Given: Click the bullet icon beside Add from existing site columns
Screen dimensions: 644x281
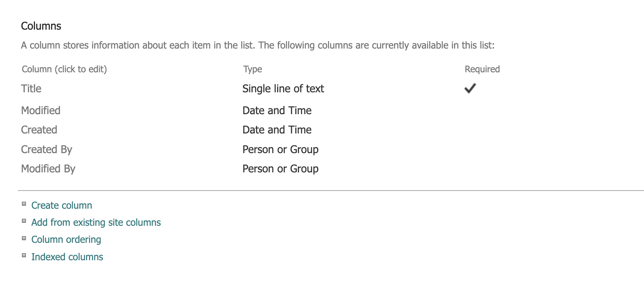Looking at the screenshot, I should [x=23, y=220].
